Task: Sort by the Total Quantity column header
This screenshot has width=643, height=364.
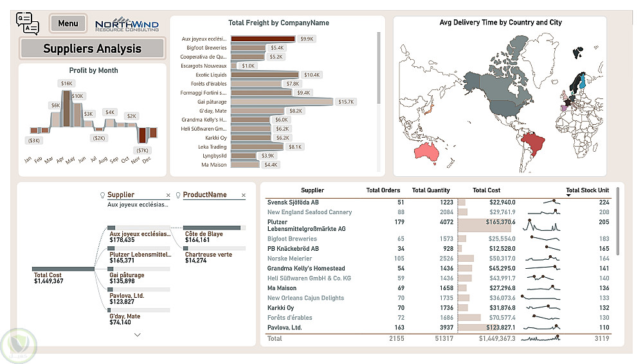Action: click(431, 190)
